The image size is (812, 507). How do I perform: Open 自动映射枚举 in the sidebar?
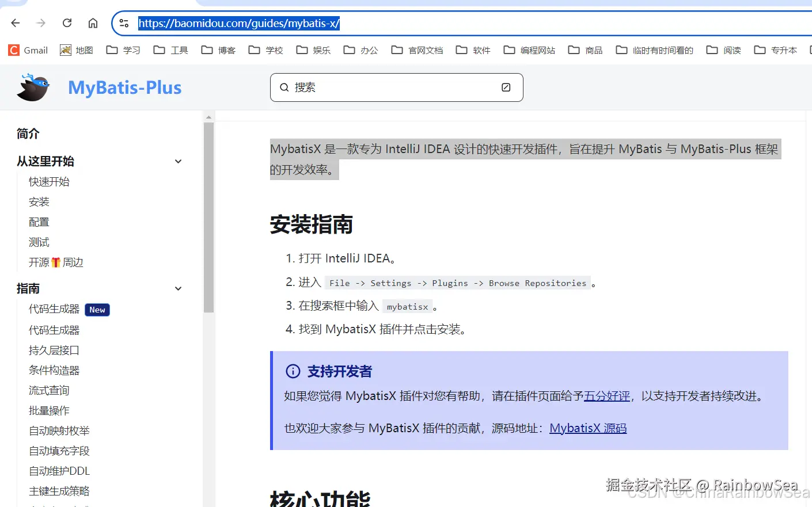click(59, 431)
